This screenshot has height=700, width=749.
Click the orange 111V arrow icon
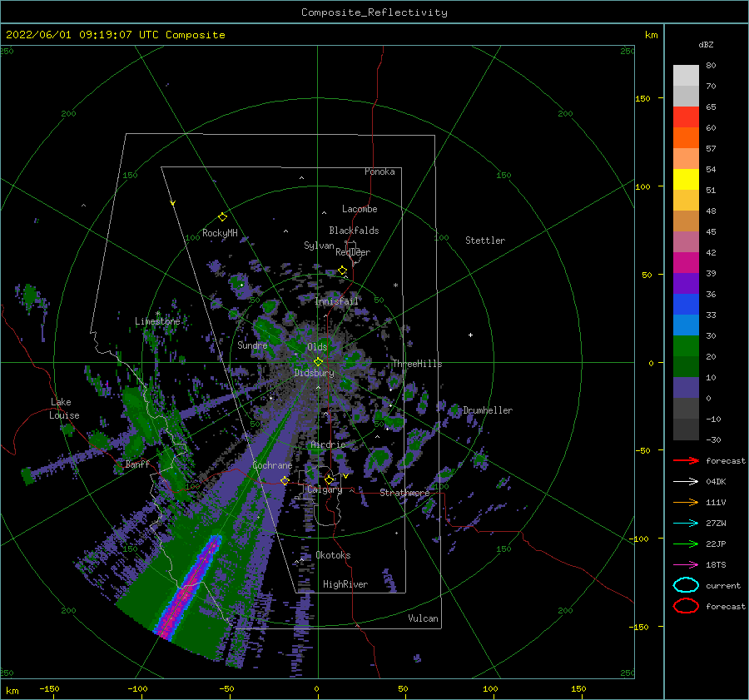tap(686, 502)
